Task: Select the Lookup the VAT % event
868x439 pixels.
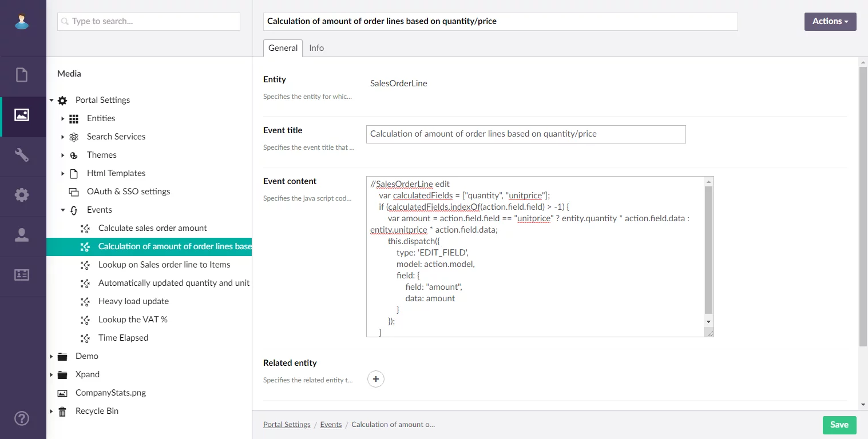Action: [133, 320]
